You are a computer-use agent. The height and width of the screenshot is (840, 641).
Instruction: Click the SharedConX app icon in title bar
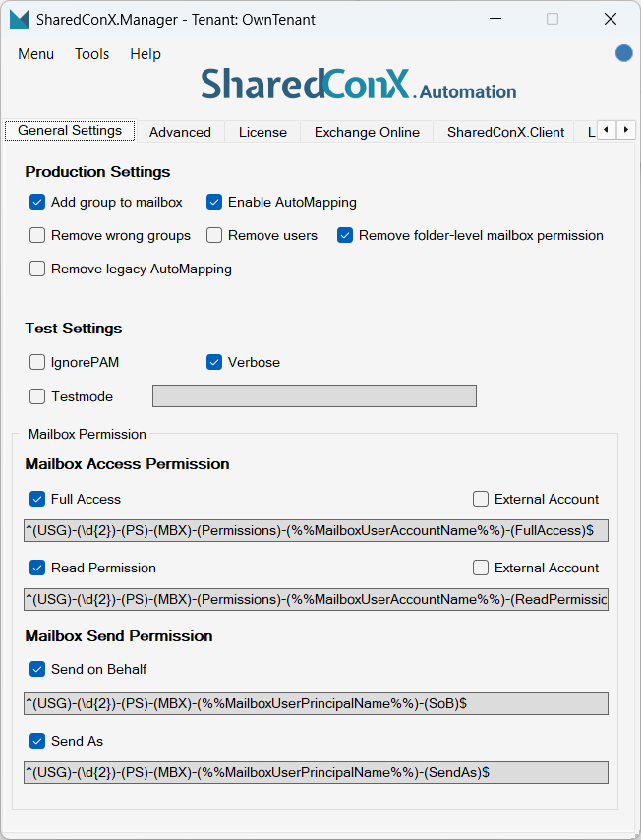(20, 19)
